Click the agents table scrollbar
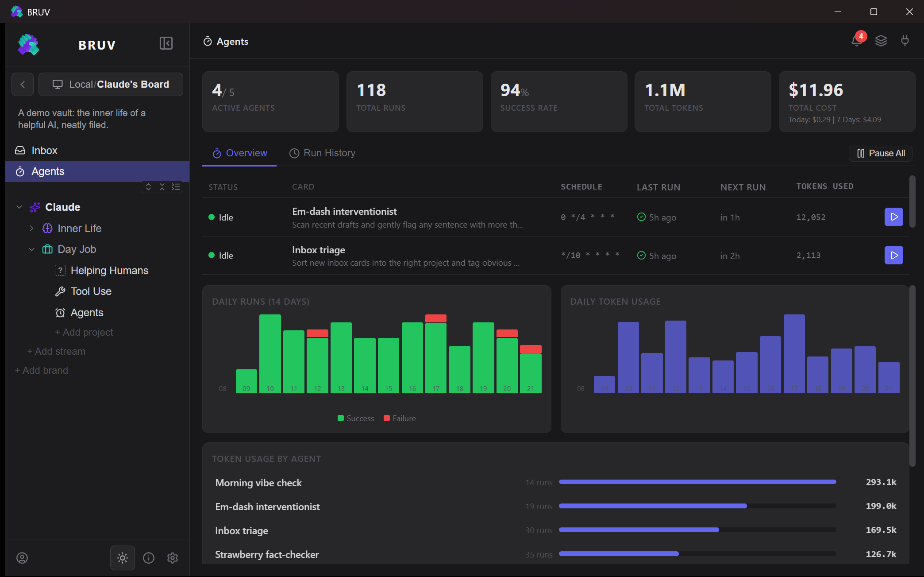This screenshot has height=577, width=924. [x=912, y=201]
